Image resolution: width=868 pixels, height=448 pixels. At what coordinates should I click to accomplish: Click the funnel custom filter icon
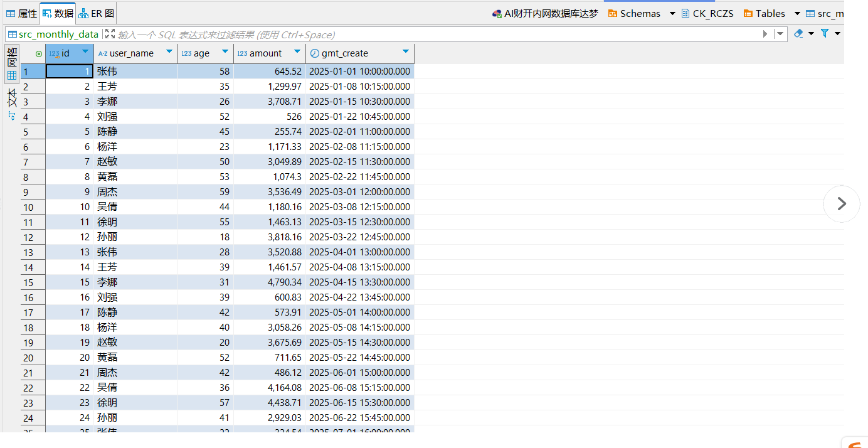click(x=825, y=33)
